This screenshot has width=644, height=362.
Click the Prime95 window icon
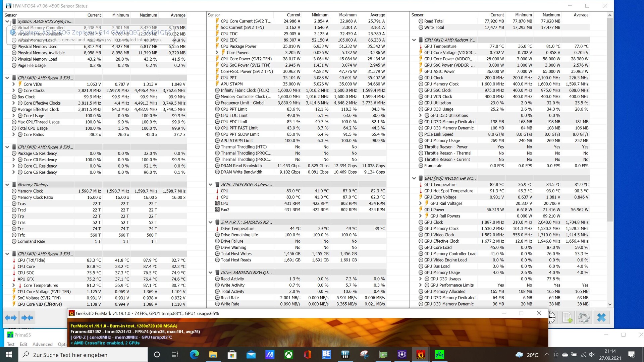(10, 335)
